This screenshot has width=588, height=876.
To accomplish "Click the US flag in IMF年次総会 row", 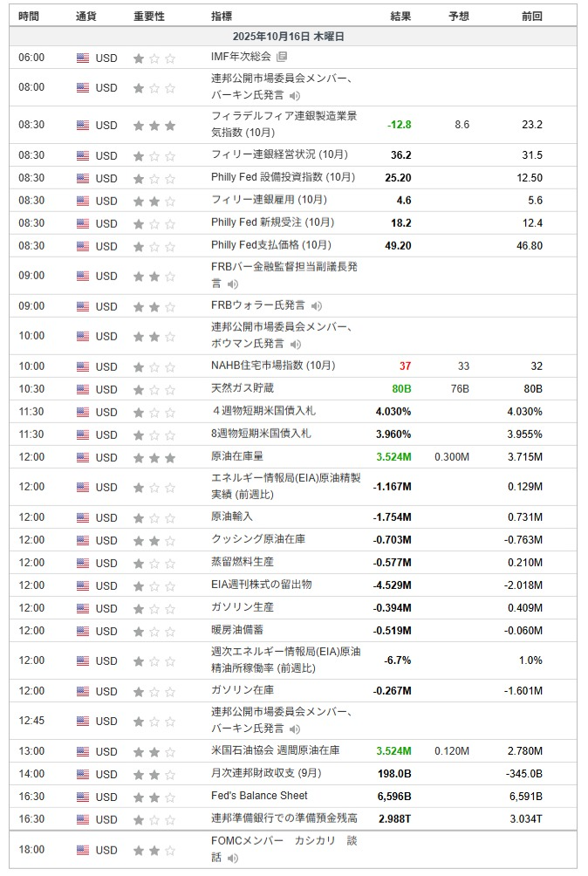I will (x=83, y=58).
